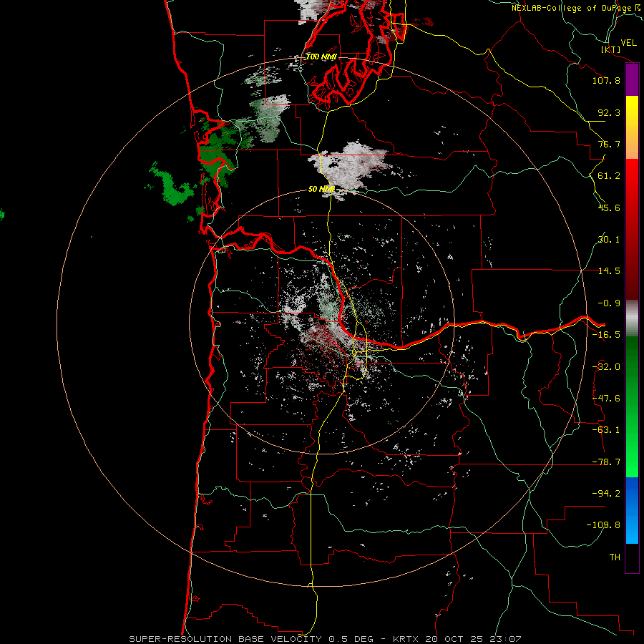Click the Super-Resolution Base Velocity caption text
Image resolution: width=644 pixels, height=644 pixels.
tap(325, 639)
